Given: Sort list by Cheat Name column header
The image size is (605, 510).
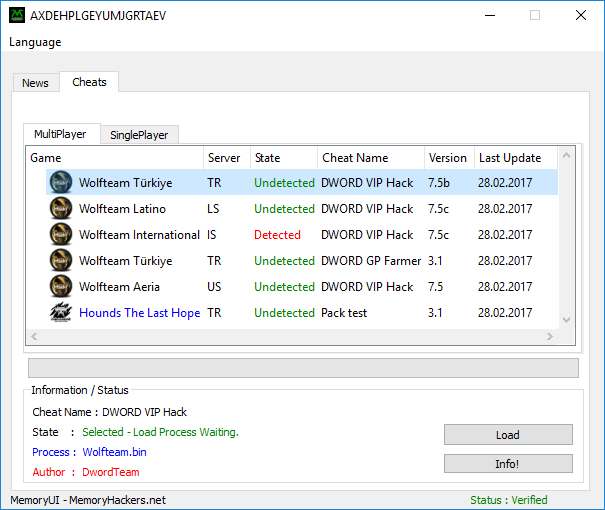Looking at the screenshot, I should tap(371, 158).
